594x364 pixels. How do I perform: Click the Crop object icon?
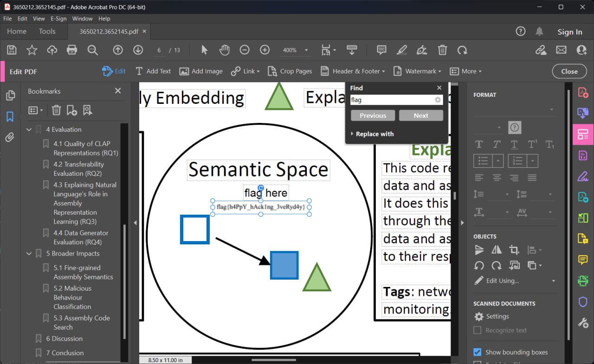pyautogui.click(x=514, y=250)
